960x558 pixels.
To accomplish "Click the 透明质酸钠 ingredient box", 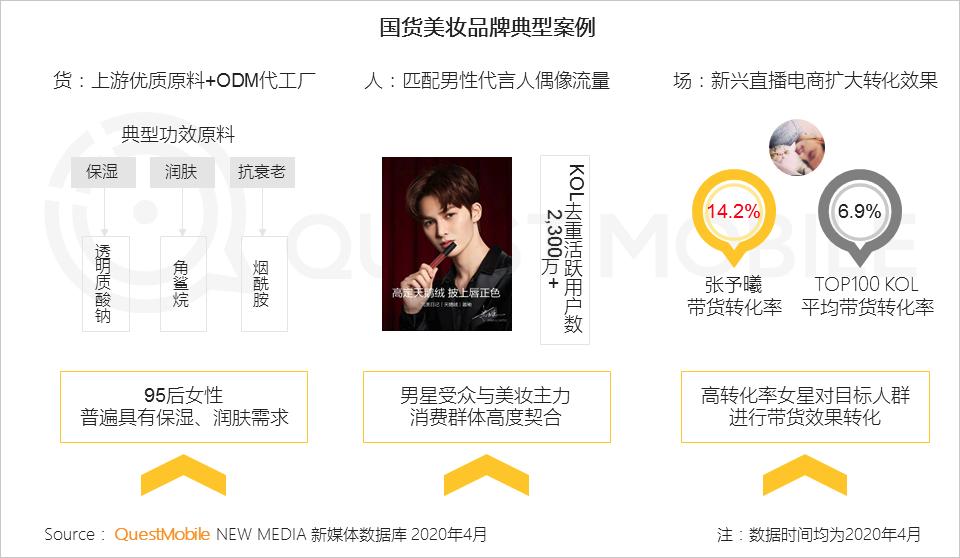I will pos(105,284).
